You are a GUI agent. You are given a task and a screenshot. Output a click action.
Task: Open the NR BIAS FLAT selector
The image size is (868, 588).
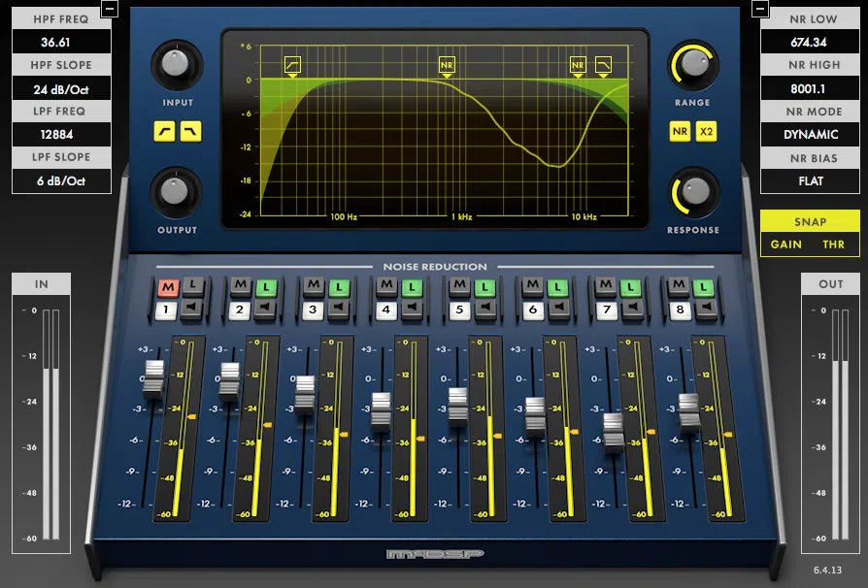(810, 180)
